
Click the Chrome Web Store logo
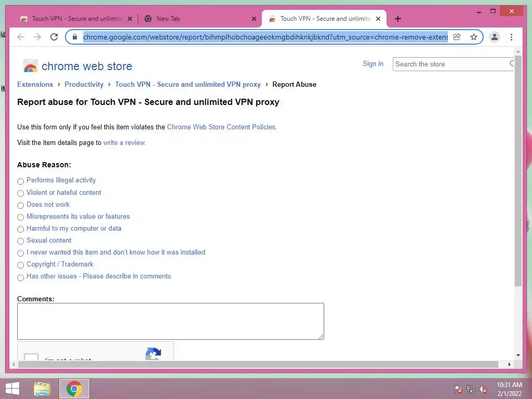click(x=77, y=66)
